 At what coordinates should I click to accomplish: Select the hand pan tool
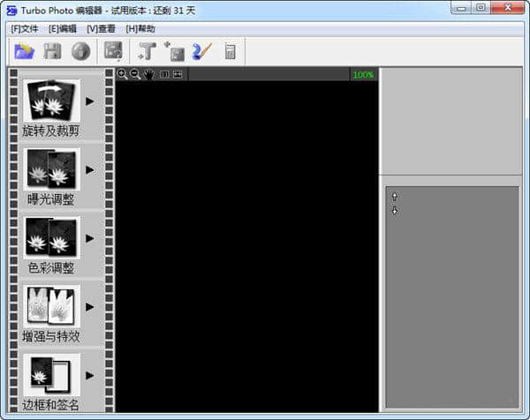tap(149, 74)
